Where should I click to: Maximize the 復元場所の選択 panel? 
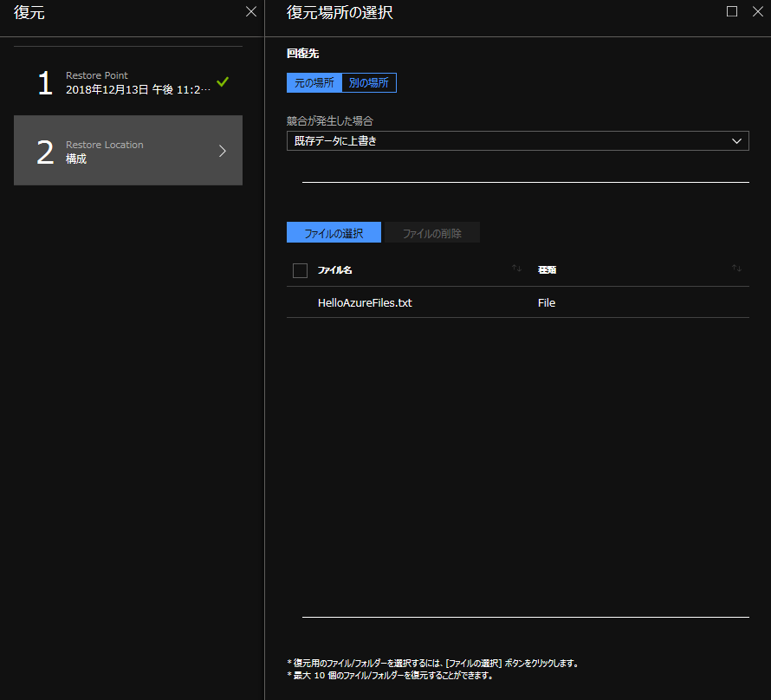(x=732, y=12)
